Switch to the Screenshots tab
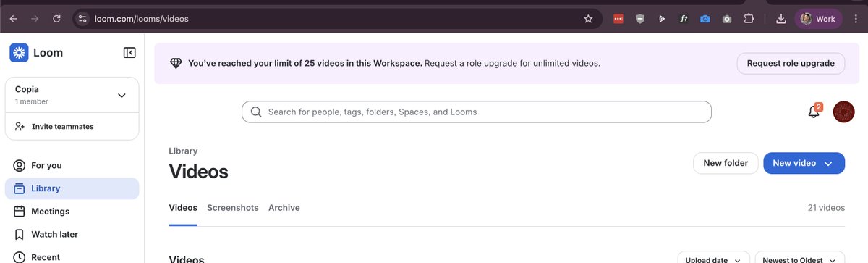 pos(232,208)
